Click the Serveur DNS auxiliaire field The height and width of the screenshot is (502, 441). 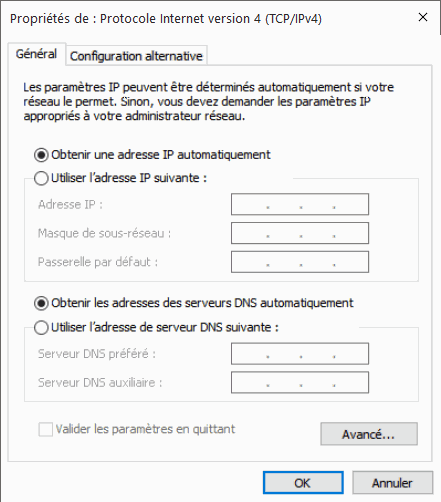pos(300,382)
